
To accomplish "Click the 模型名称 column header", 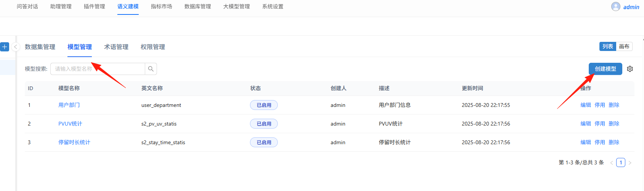I will [69, 88].
